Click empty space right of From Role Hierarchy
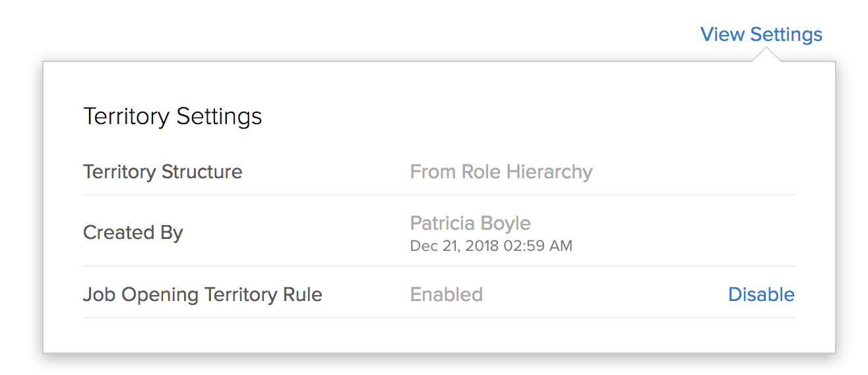This screenshot has height=375, width=868. coord(693,172)
